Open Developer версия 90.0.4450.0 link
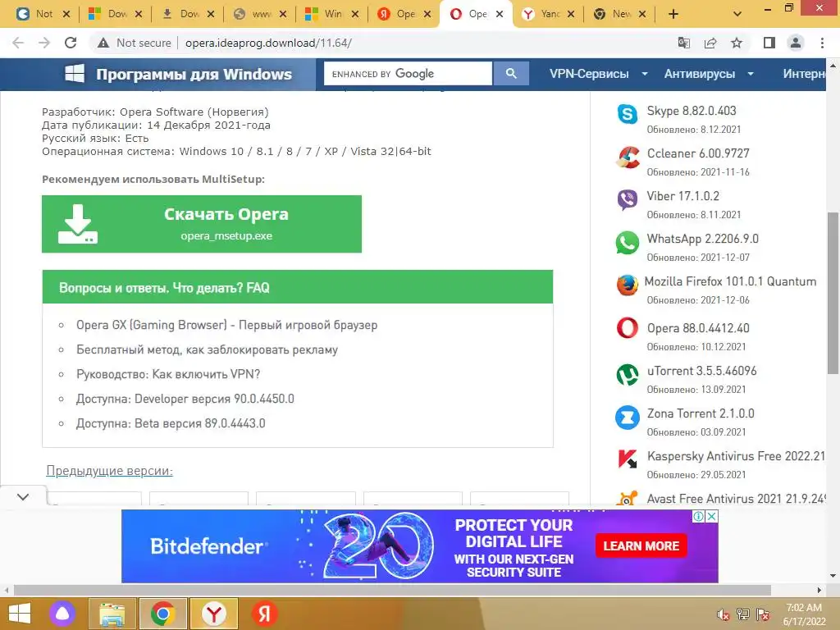This screenshot has width=840, height=630. pos(185,399)
